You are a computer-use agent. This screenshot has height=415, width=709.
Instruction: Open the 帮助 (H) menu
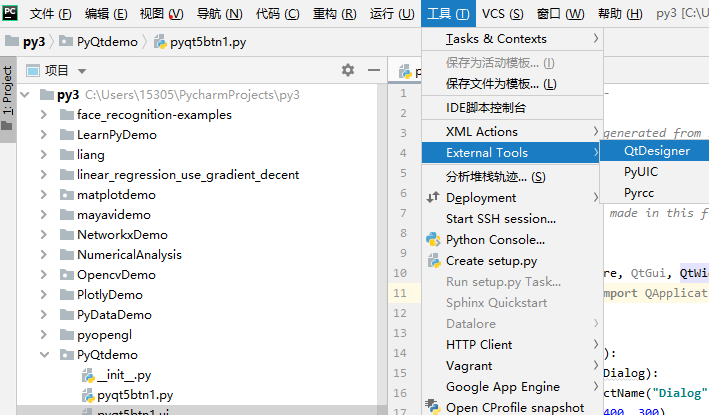click(x=620, y=14)
